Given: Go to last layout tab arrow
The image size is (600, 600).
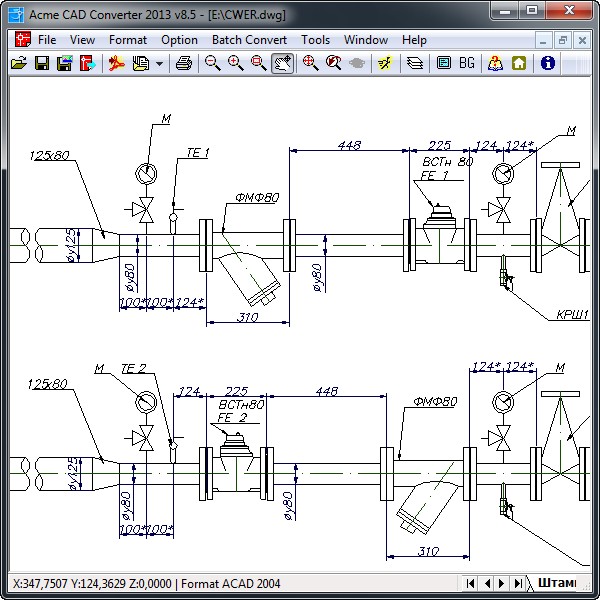Looking at the screenshot, I should (517, 583).
